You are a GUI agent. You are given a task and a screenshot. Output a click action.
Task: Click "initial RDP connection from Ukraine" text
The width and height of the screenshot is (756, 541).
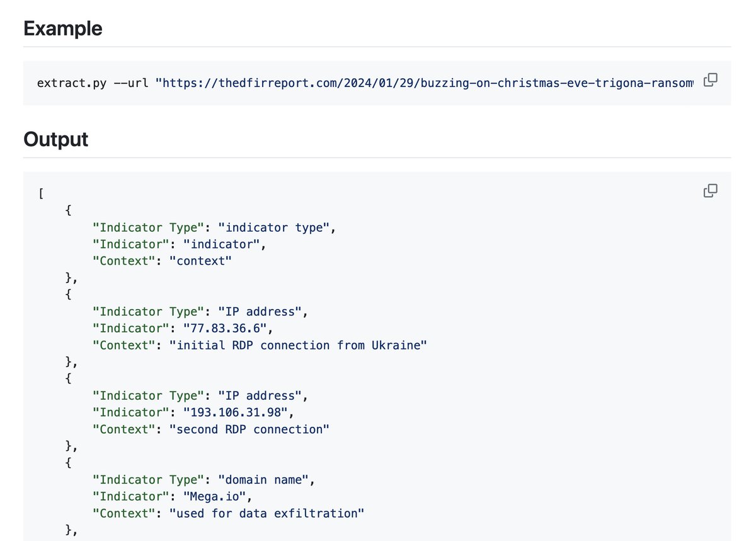298,346
